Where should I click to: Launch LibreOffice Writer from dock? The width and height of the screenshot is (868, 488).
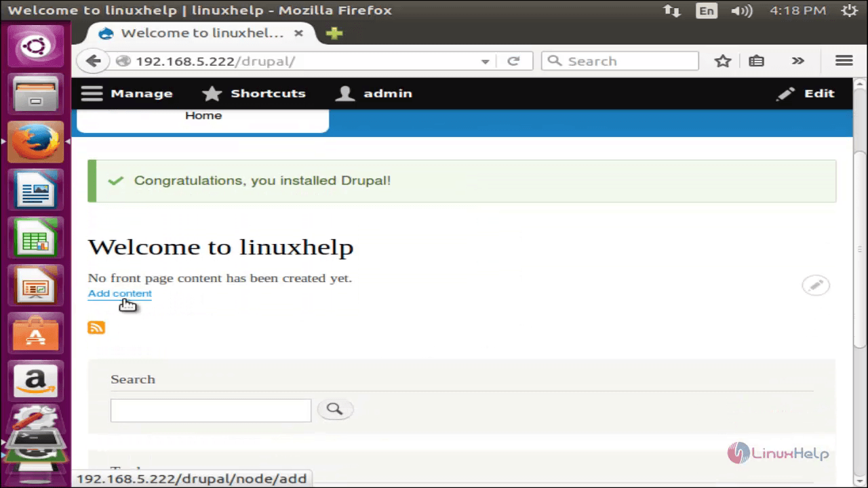(x=35, y=190)
